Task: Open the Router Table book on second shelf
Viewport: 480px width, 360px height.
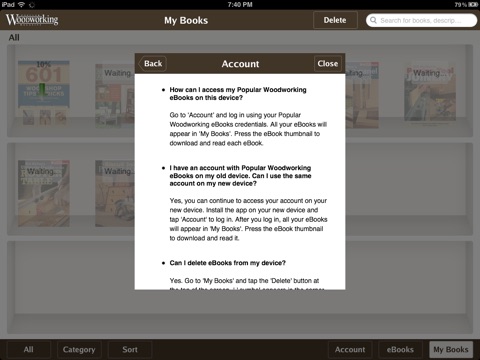Action: click(44, 193)
